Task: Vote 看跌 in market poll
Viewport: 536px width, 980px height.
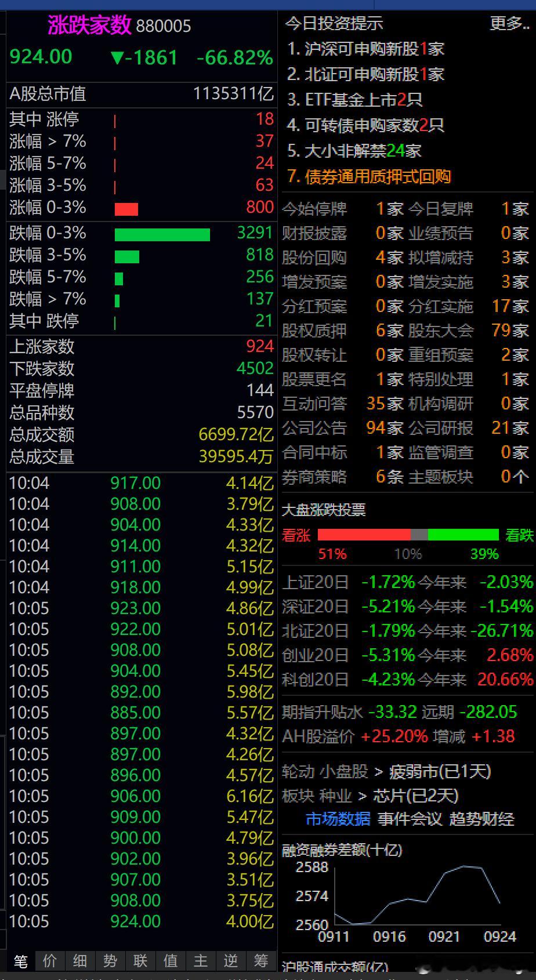Action: pos(519,535)
